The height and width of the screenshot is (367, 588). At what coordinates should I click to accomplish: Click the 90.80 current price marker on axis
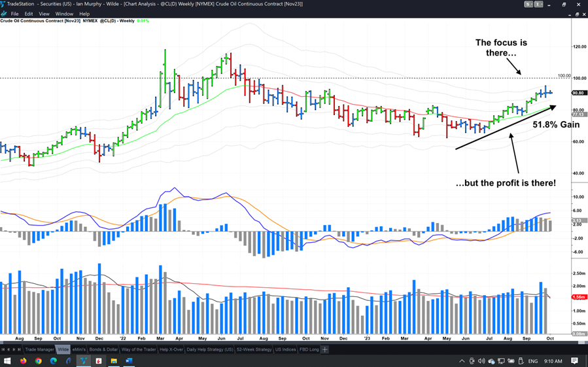578,93
